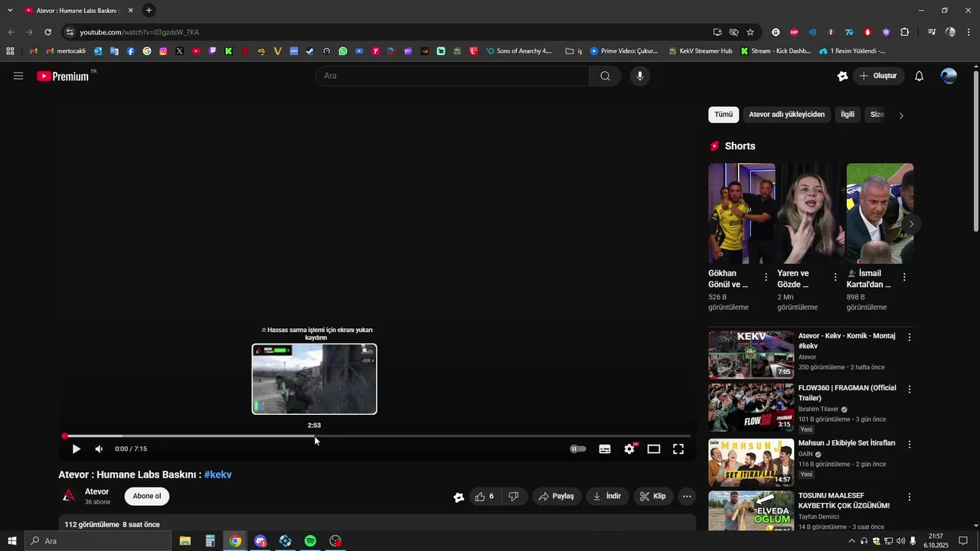Screen dimensions: 980x551
Task: Click the search magnifier button
Action: click(x=605, y=76)
